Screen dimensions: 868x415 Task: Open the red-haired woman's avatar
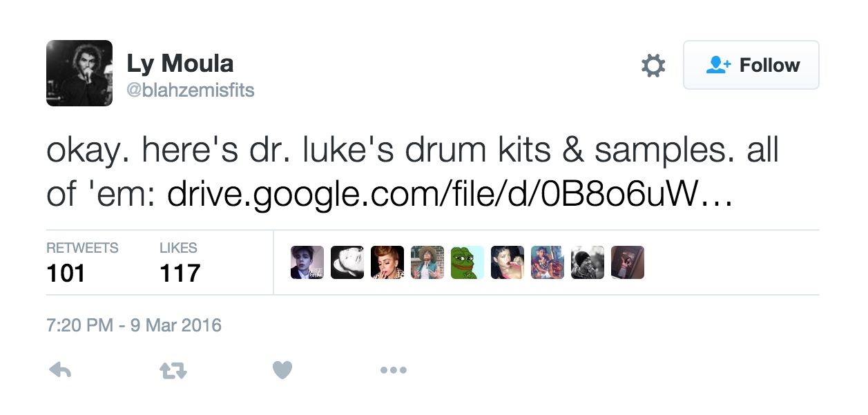click(x=387, y=262)
